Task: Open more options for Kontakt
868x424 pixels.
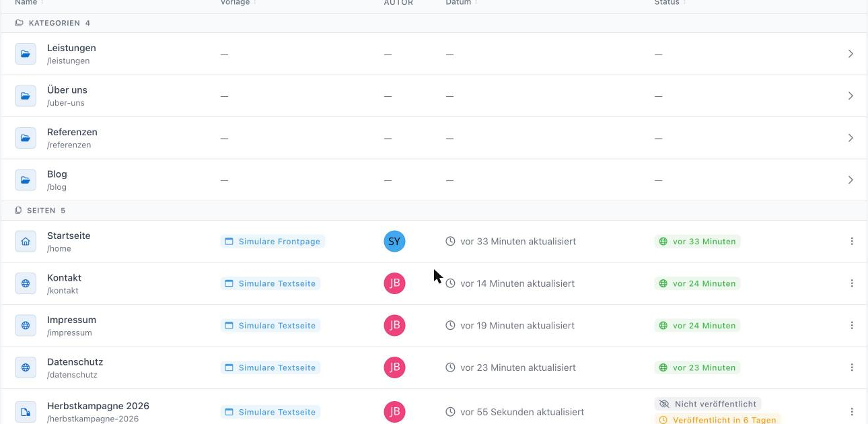Action: coord(852,283)
